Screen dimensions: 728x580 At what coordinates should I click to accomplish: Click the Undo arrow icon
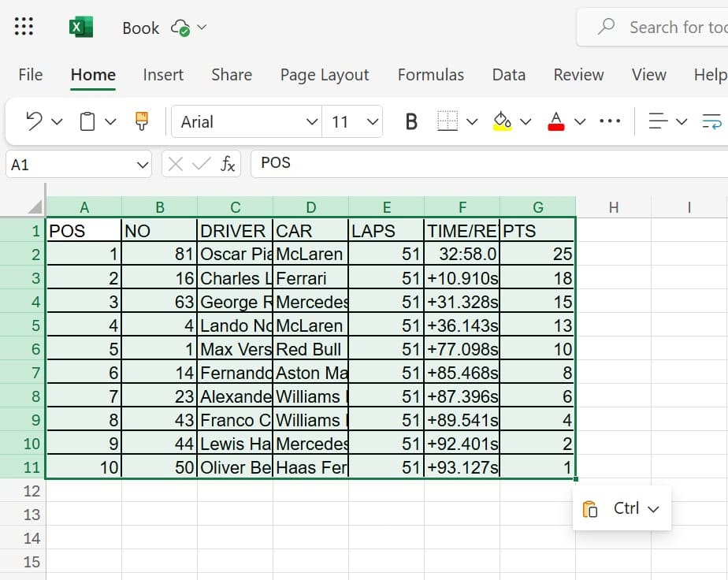(x=34, y=121)
